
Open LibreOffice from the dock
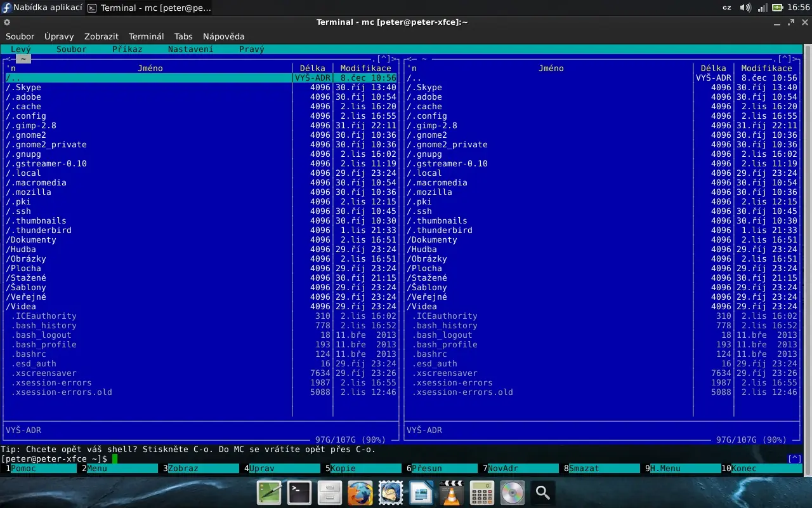coord(421,492)
